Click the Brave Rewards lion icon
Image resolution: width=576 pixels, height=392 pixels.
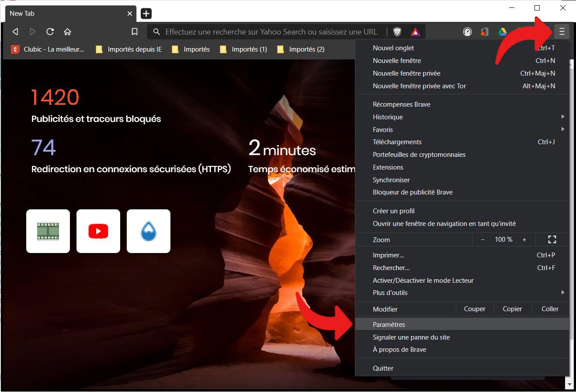pos(414,31)
